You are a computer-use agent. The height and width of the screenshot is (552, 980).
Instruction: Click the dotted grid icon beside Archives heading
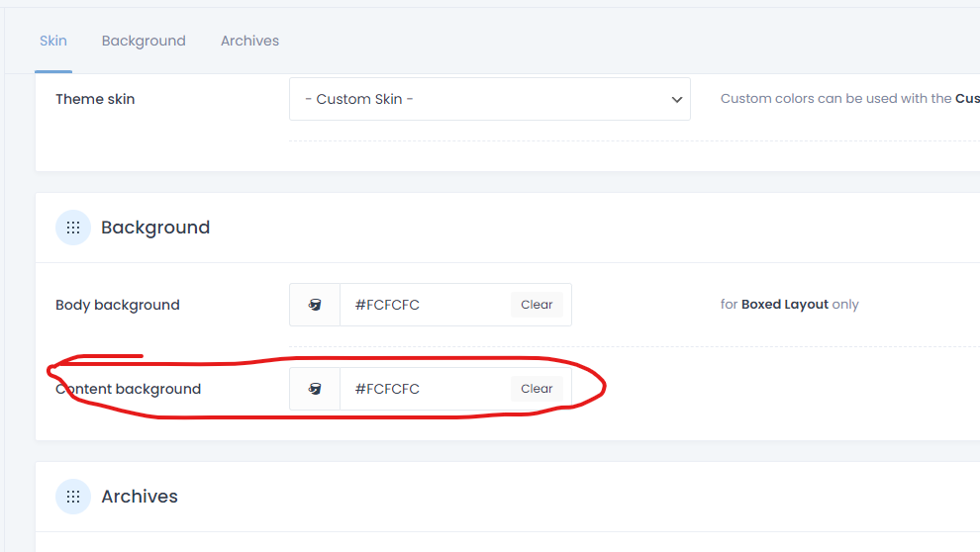coord(73,497)
